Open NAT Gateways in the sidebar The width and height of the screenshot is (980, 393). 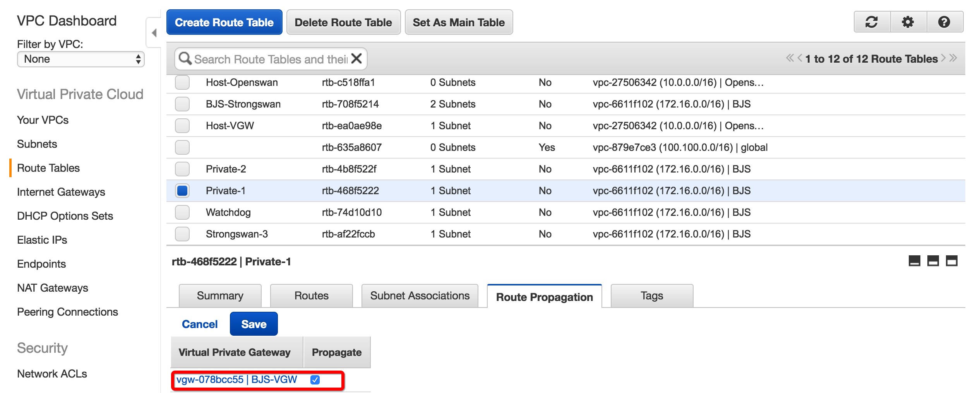point(53,288)
